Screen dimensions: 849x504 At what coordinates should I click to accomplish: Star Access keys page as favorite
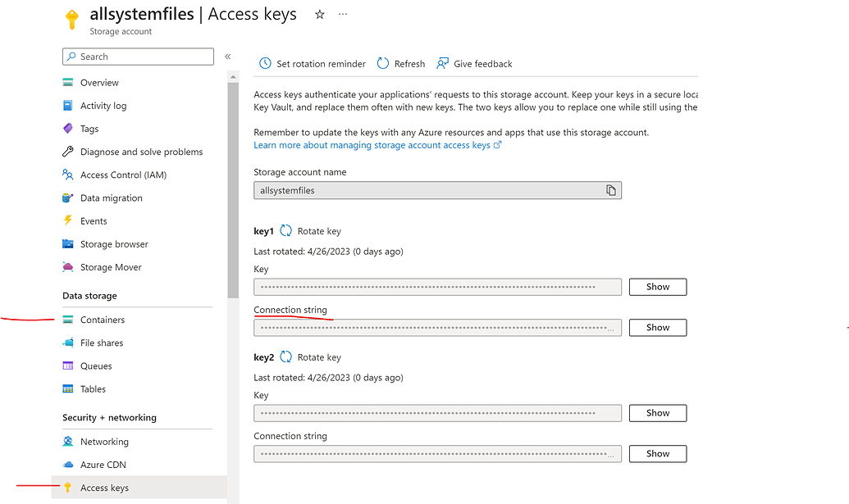319,14
